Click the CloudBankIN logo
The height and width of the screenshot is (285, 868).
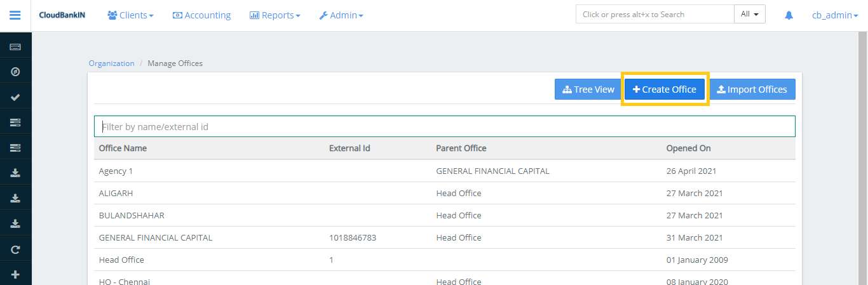[x=62, y=15]
